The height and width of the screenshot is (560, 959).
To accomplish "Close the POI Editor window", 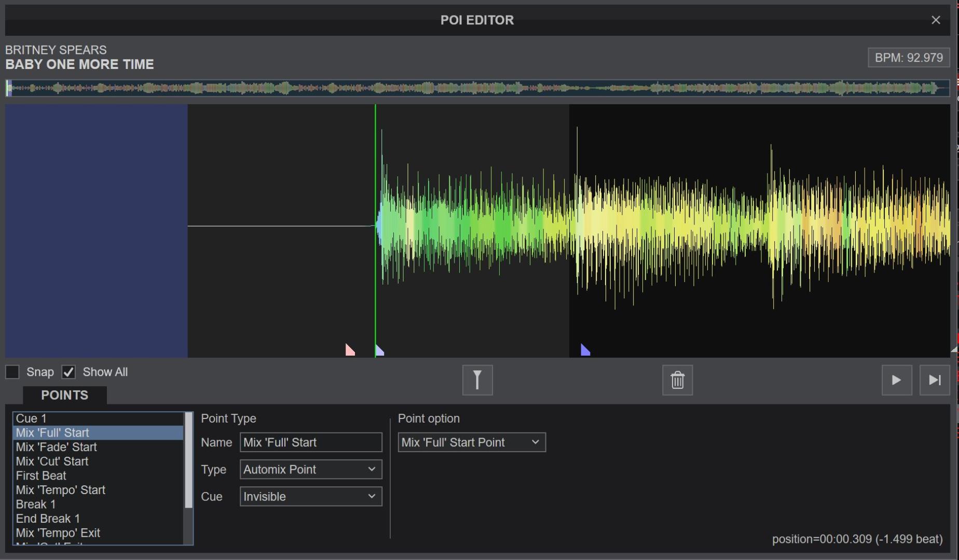I will 936,20.
